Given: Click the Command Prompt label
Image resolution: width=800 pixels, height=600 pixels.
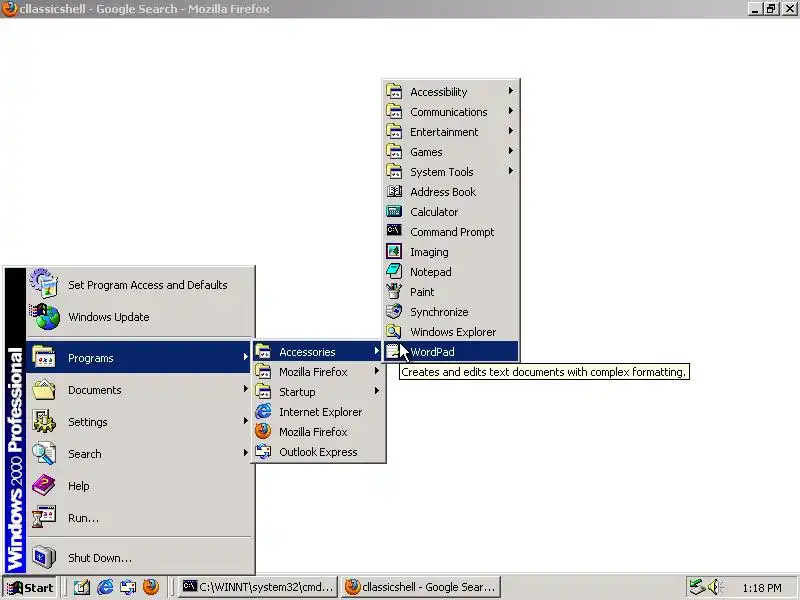Looking at the screenshot, I should coord(452,232).
